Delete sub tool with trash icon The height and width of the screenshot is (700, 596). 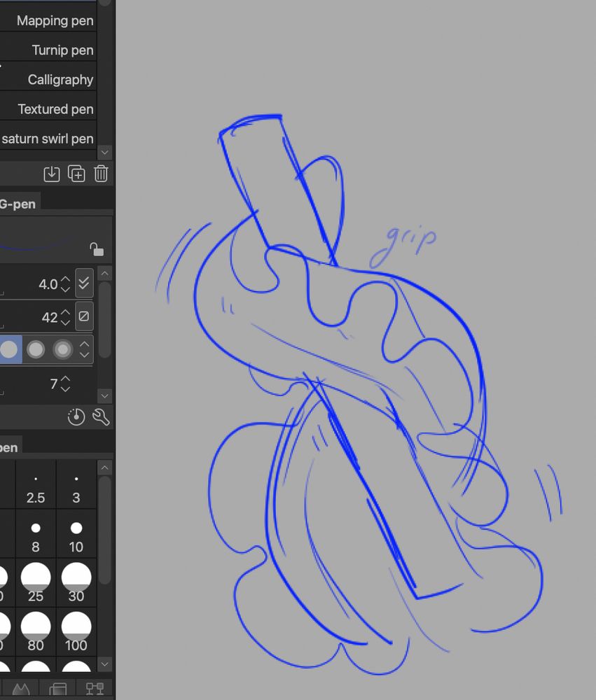pyautogui.click(x=101, y=174)
